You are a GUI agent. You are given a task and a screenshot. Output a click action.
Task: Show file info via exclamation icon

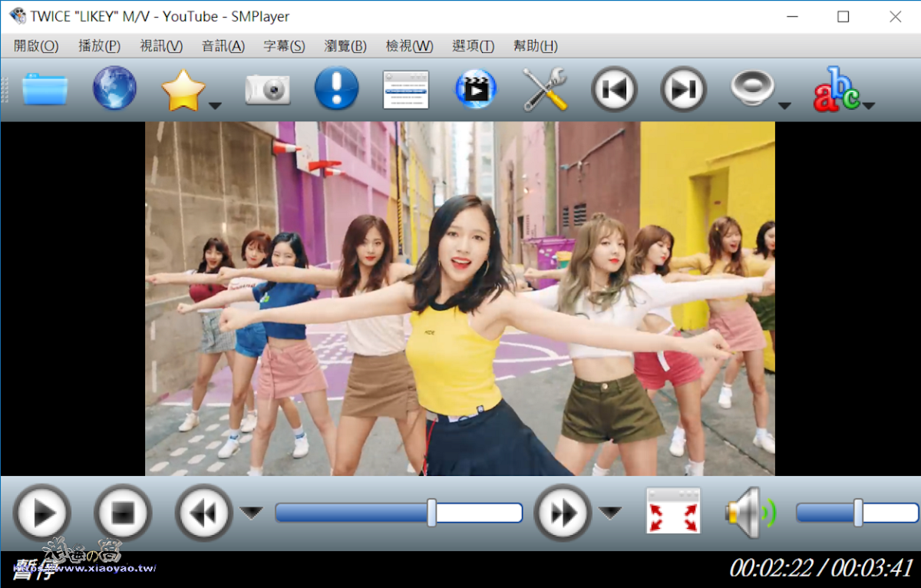coord(337,88)
